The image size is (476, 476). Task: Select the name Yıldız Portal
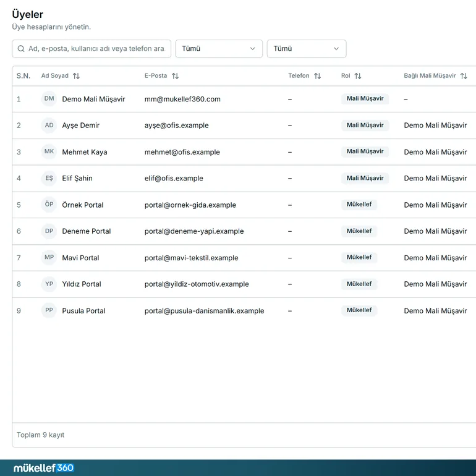point(82,284)
